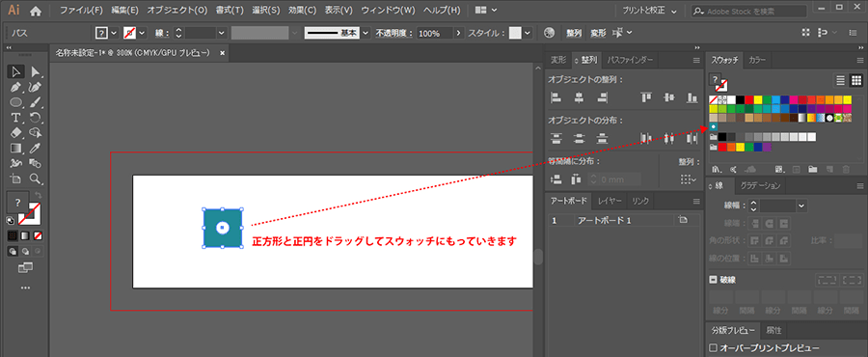Screen dimensions: 868x357
Task: Select the Artboard tool
Action: (x=16, y=178)
